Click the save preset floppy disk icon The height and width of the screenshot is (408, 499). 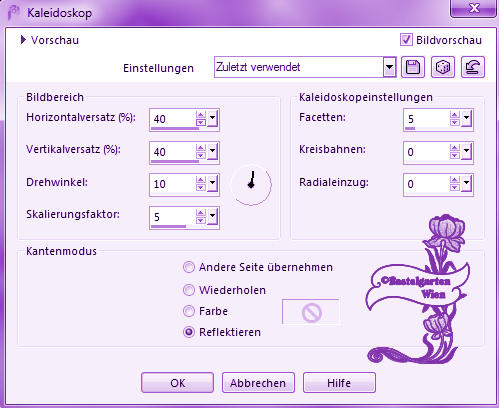pyautogui.click(x=413, y=67)
